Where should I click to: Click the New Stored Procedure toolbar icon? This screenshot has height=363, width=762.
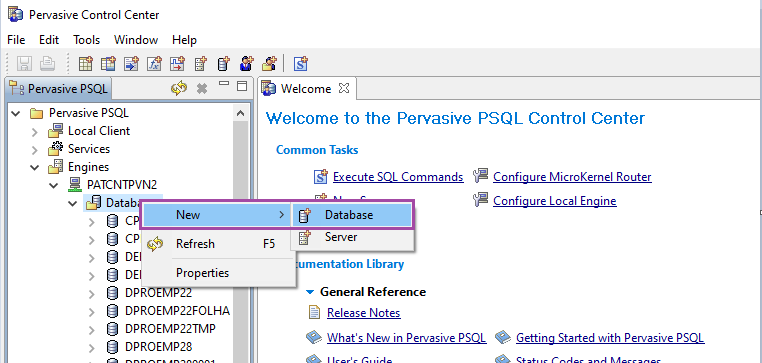coord(131,63)
